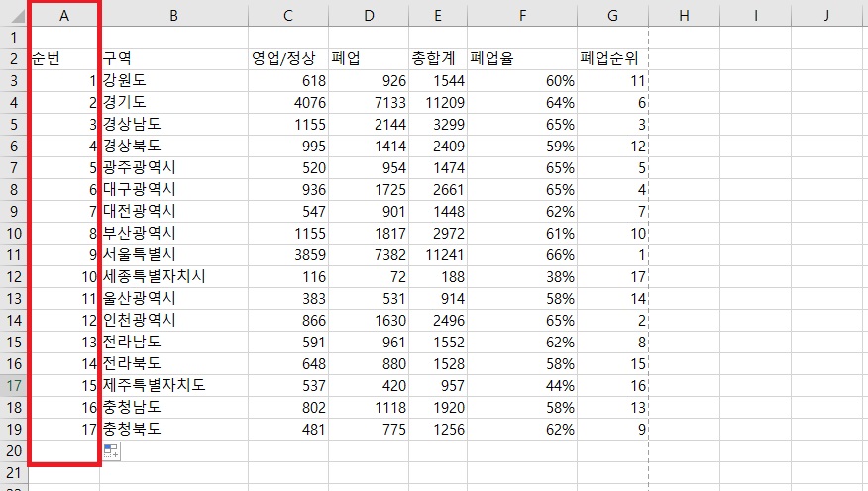This screenshot has height=491, width=868.
Task: Select the 광주광역시 cell
Action: [173, 168]
